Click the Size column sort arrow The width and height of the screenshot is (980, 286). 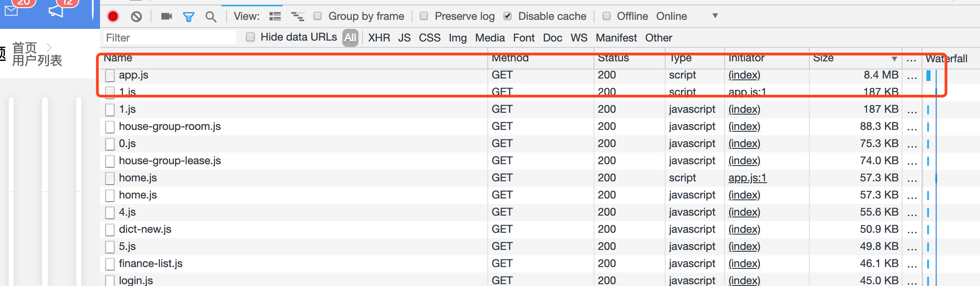point(894,59)
